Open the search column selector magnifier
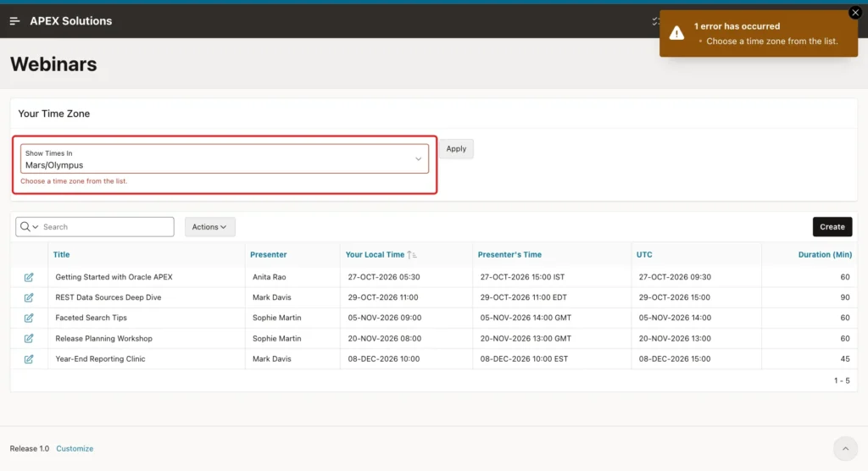Viewport: 868px width, 471px height. tap(30, 227)
